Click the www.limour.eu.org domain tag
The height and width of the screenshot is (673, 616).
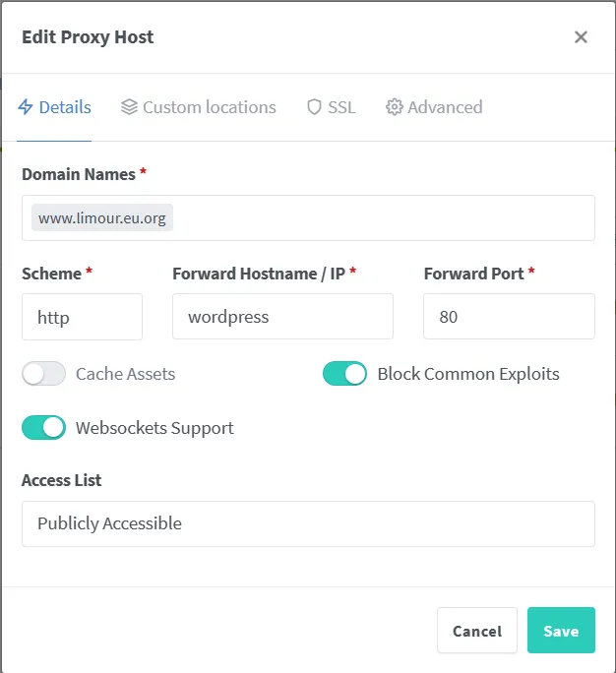click(102, 217)
